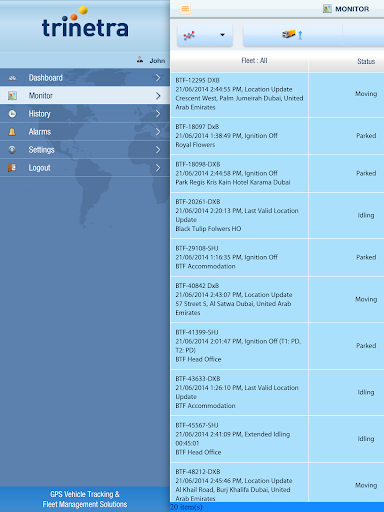Choose Logout from the side menu
The height and width of the screenshot is (512, 384).
point(85,168)
